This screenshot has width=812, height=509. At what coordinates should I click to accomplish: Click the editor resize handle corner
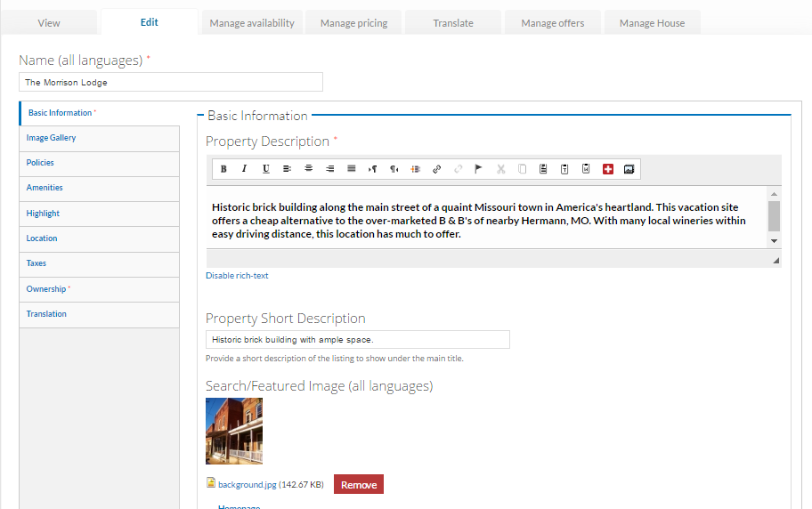[775, 261]
